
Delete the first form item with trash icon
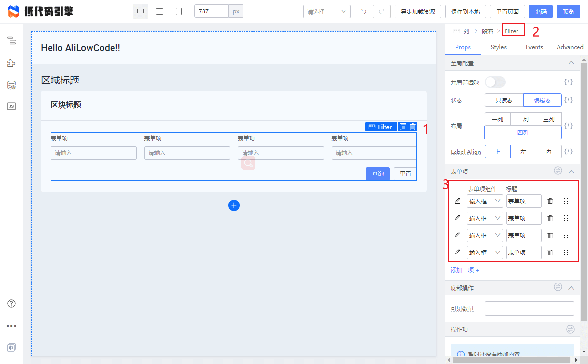pos(550,201)
